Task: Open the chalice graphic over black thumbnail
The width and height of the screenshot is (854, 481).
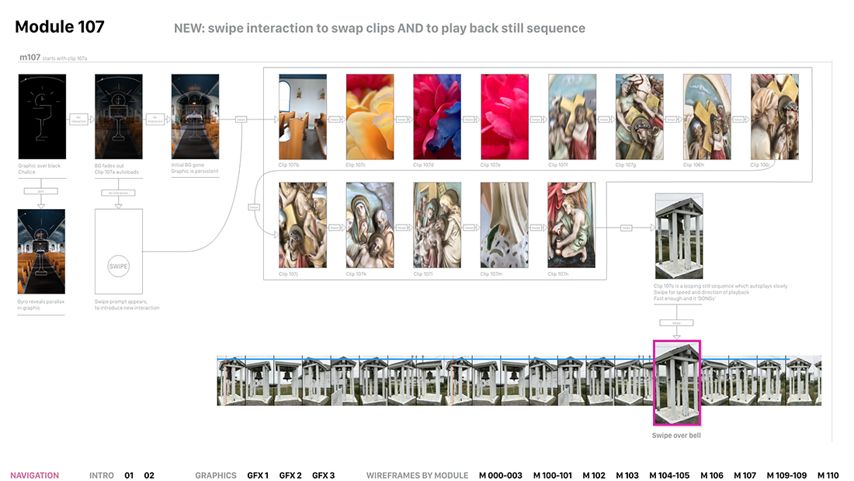Action: click(42, 117)
